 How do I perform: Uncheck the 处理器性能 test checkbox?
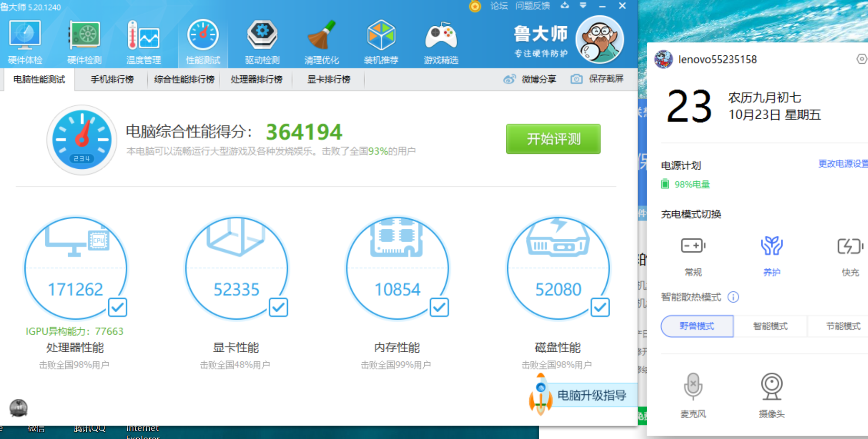click(117, 307)
